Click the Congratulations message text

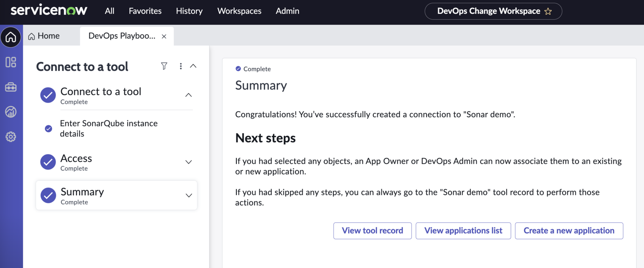[375, 115]
